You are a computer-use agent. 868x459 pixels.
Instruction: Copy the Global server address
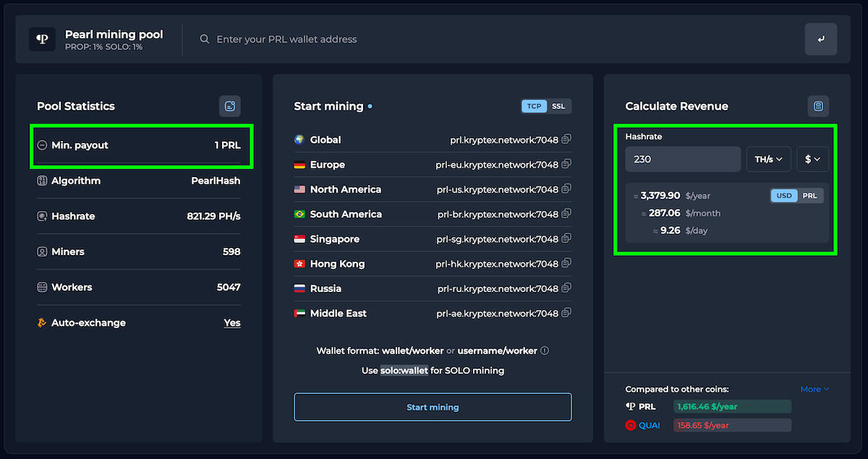point(566,140)
